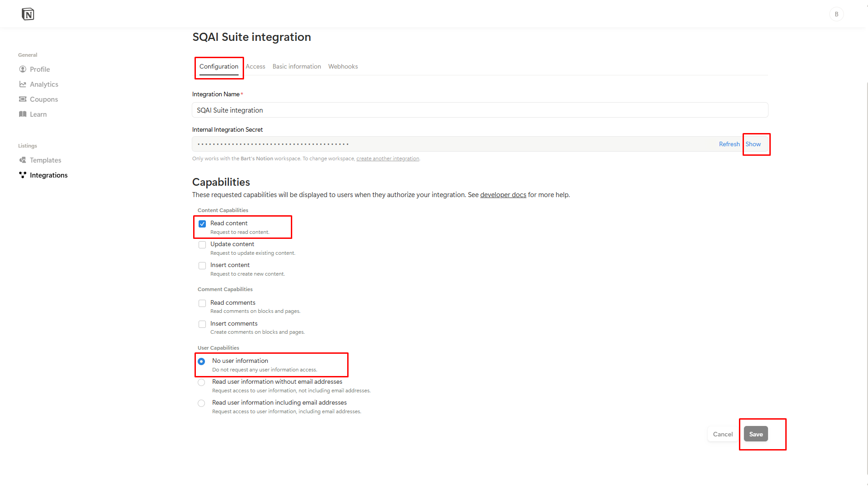Click the Notion logo icon
The width and height of the screenshot is (868, 490).
coord(28,14)
